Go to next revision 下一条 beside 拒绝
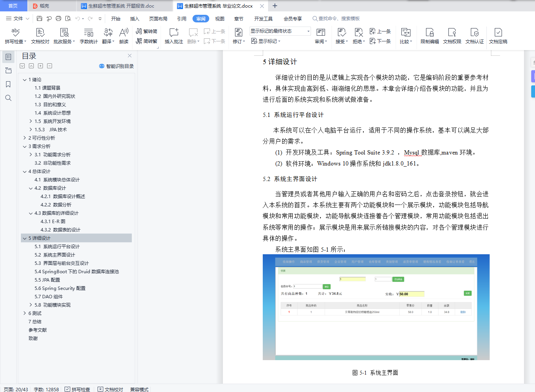 tap(380, 41)
